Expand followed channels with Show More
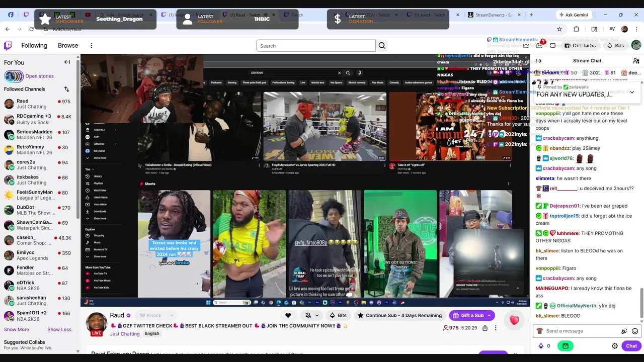The height and width of the screenshot is (362, 644). [17, 330]
